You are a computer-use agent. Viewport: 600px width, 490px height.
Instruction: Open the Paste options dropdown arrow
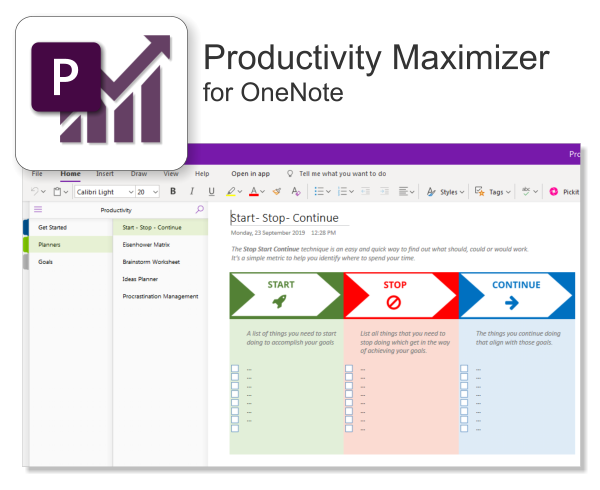click(x=66, y=192)
